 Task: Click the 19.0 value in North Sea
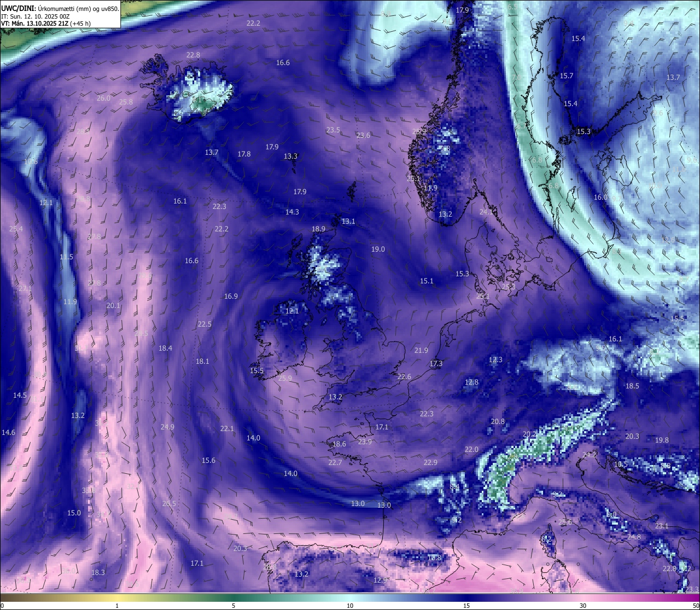(378, 249)
